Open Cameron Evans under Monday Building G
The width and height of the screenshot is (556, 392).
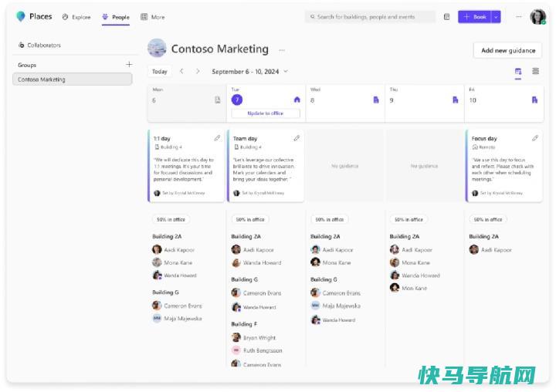pos(177,306)
